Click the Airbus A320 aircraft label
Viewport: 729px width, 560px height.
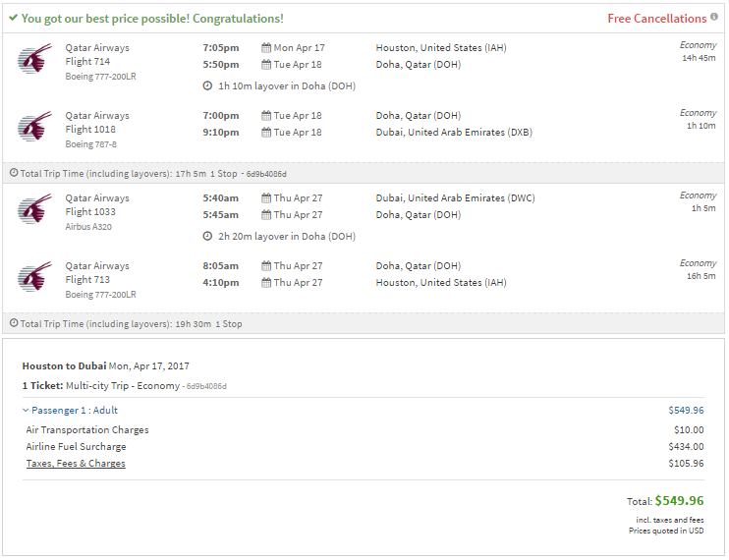tap(88, 227)
